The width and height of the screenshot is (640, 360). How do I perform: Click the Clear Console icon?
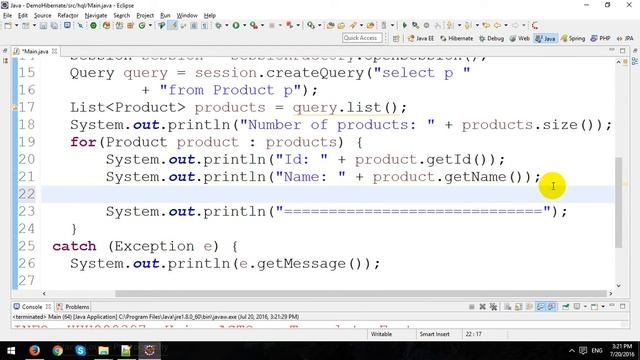point(507,307)
